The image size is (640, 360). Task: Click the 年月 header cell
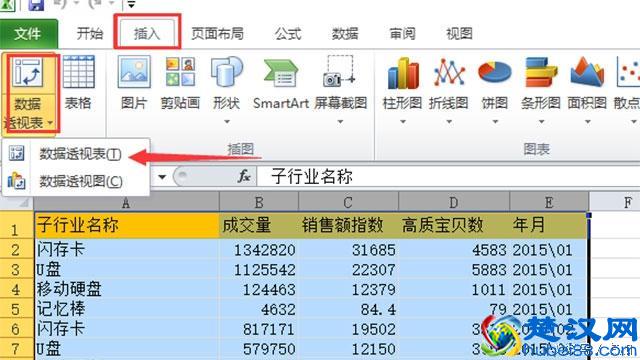click(x=549, y=225)
